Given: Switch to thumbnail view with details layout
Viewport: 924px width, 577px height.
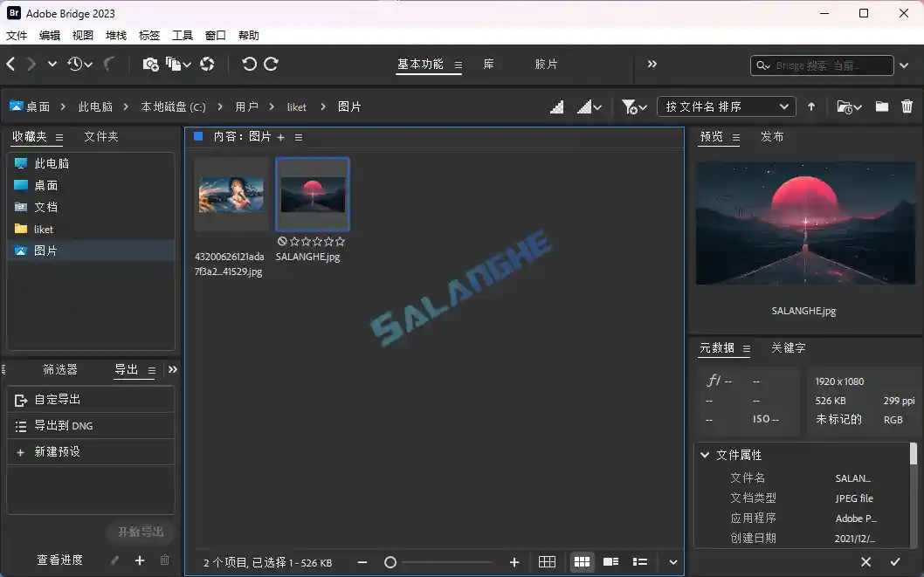Looking at the screenshot, I should [610, 562].
